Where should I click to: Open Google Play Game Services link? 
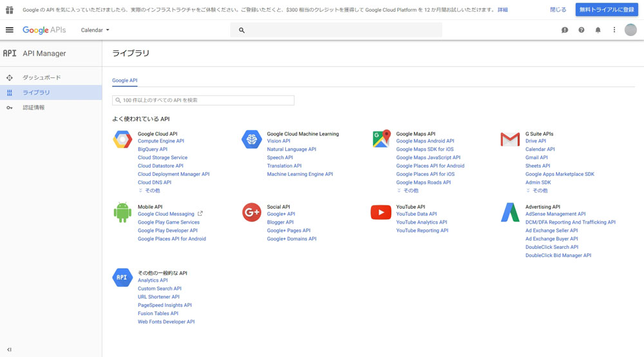pos(169,222)
